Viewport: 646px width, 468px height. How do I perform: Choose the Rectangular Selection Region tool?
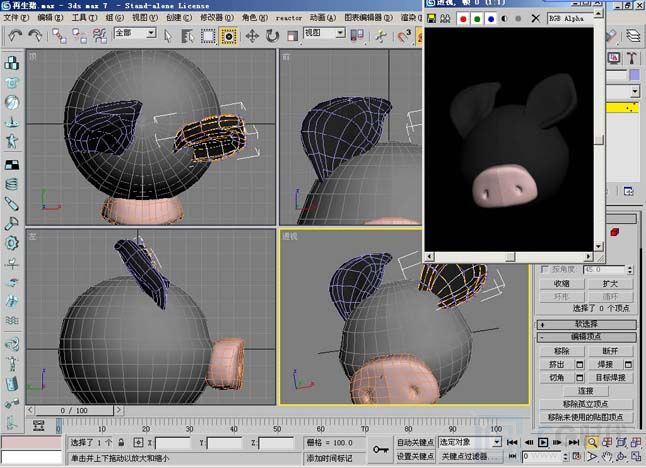pos(208,36)
